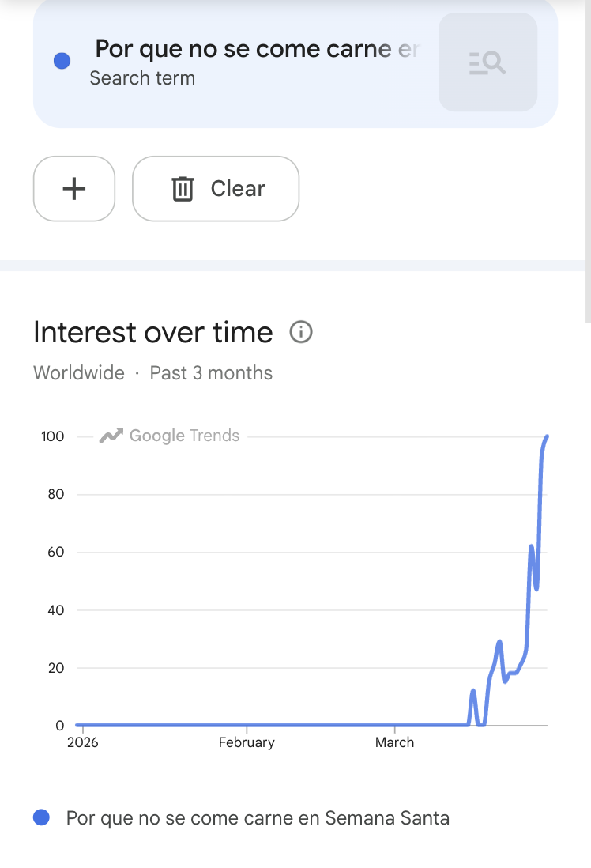Click the chart line's peak at 100
The height and width of the screenshot is (868, 591).
pos(547,437)
